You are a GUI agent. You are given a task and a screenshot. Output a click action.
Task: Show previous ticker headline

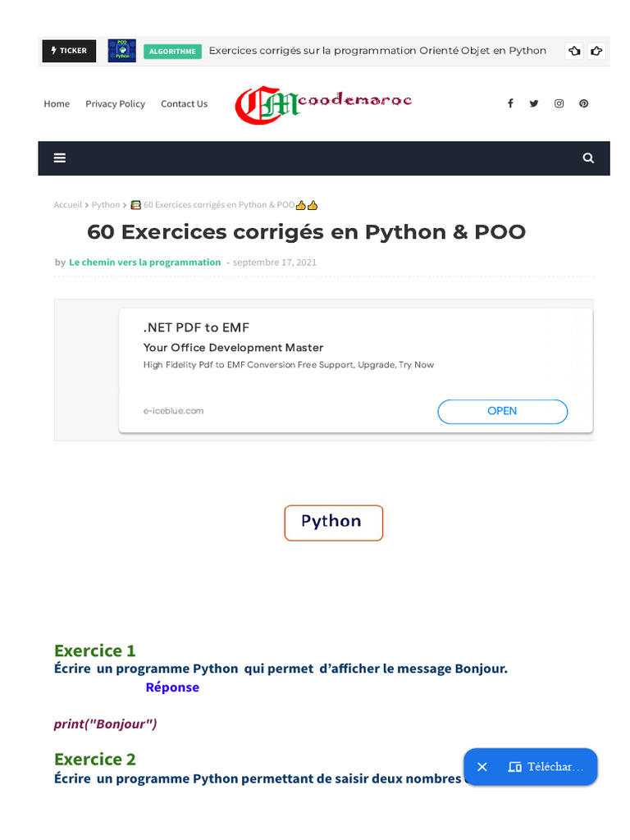[x=574, y=51]
